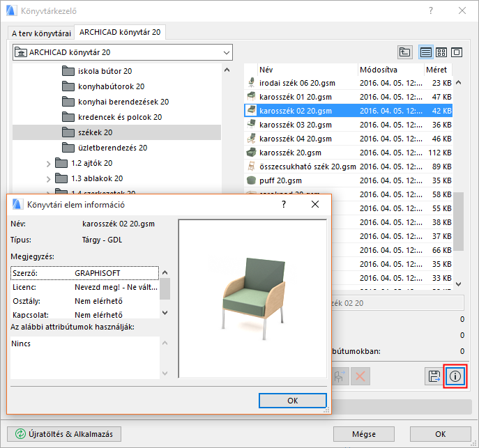Click the export library part save icon
The image size is (479, 448).
[x=434, y=376]
